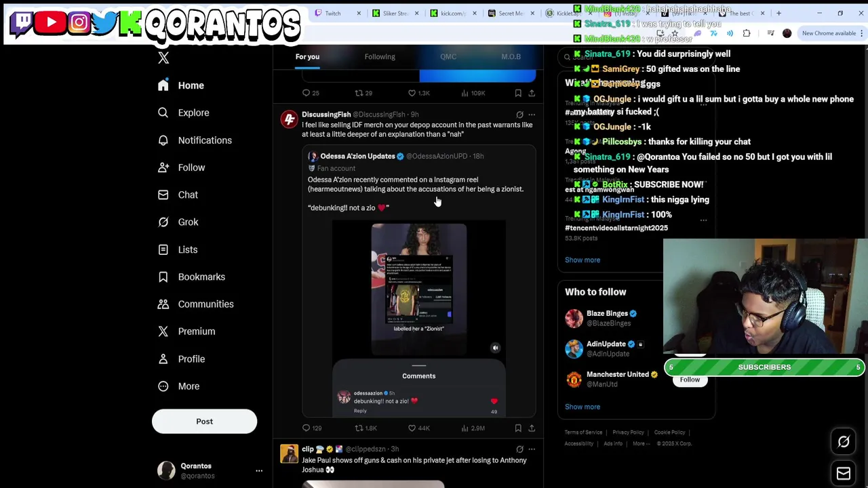Open Bookmarks in sidebar

coord(191,277)
